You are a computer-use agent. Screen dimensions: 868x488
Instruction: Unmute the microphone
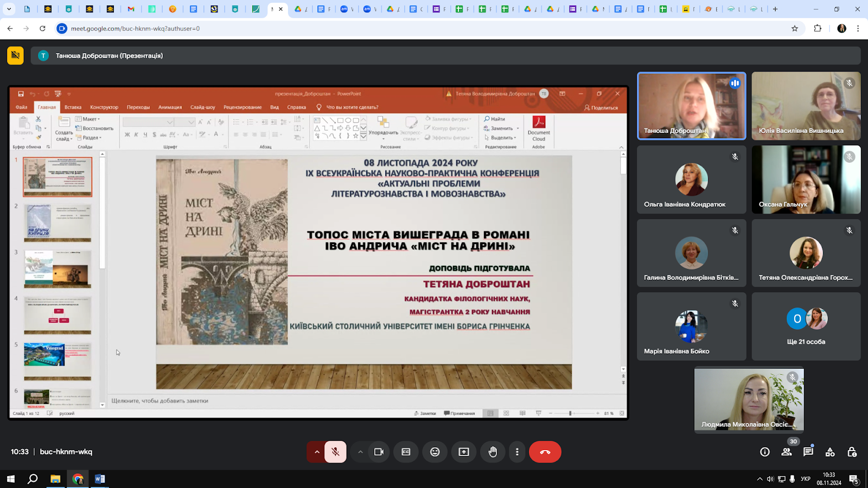[x=335, y=452]
